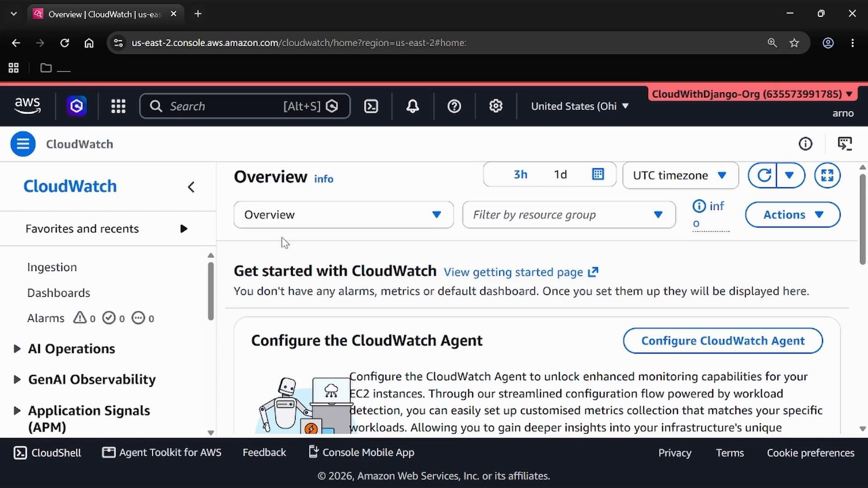
Task: Refresh the Overview dashboard
Action: (763, 175)
